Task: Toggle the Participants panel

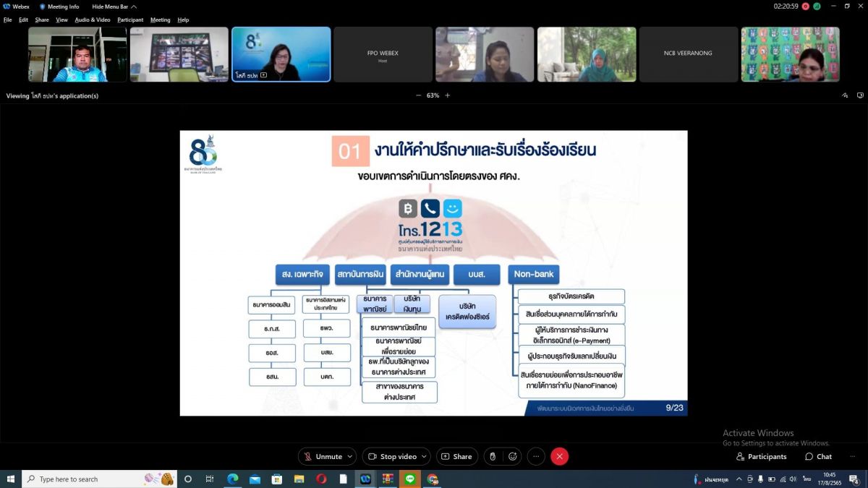Action: [x=761, y=456]
